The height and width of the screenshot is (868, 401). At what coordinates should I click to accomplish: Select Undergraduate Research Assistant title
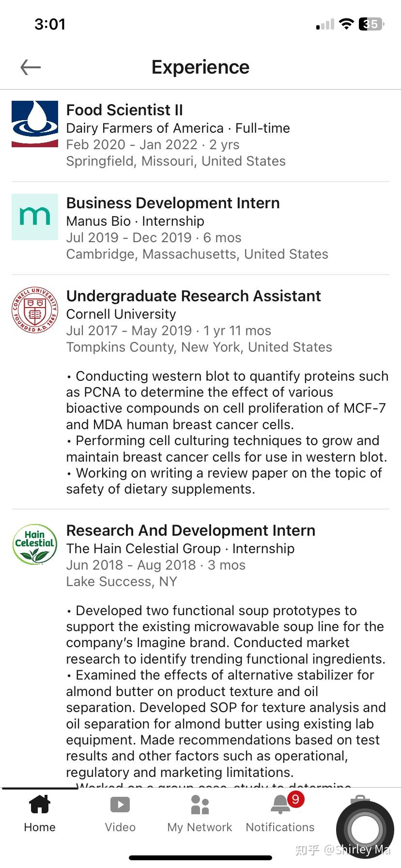pos(193,296)
